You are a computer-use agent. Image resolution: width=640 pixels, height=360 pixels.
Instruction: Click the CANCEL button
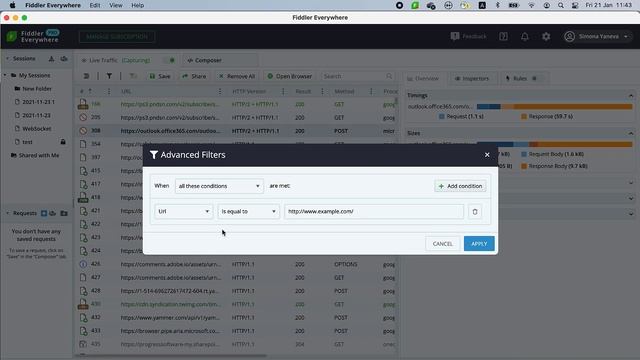tap(442, 244)
